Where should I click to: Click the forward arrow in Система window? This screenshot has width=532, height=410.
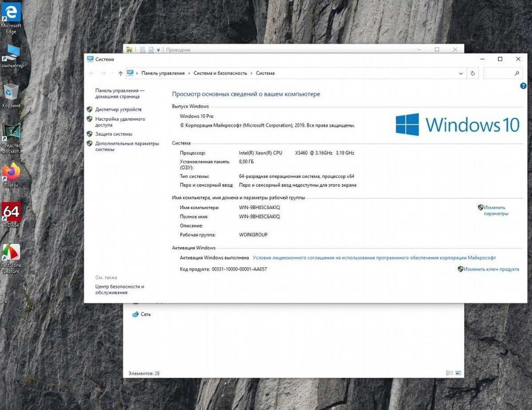[x=103, y=73]
